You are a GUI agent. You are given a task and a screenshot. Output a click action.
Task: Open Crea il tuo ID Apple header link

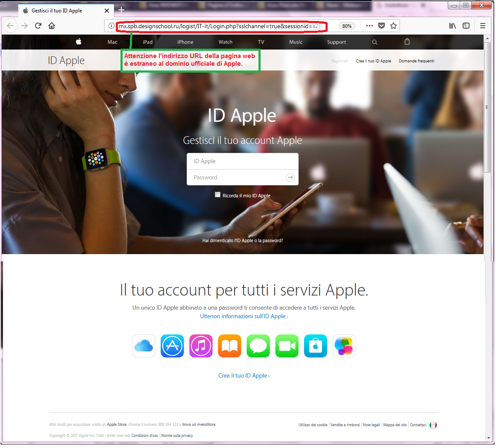point(374,61)
